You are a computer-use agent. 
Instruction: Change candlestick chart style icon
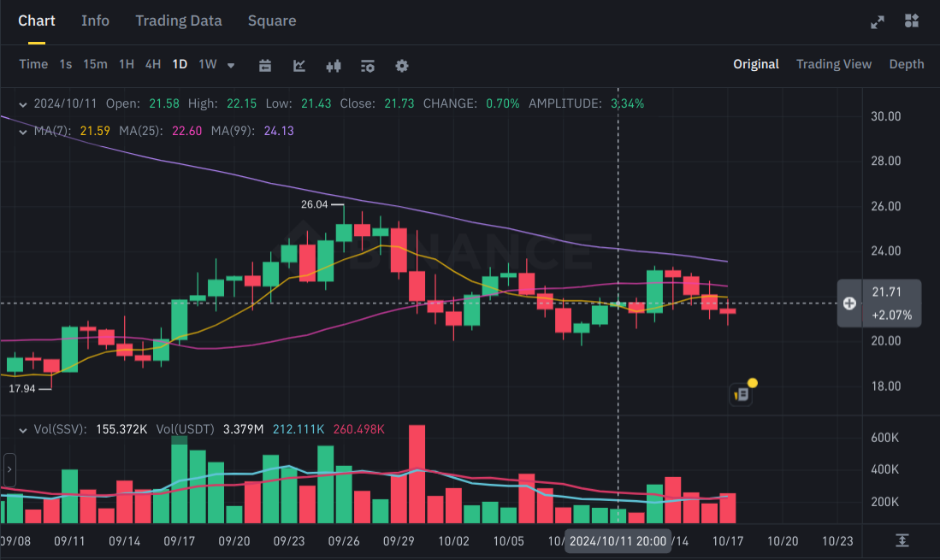pyautogui.click(x=334, y=65)
